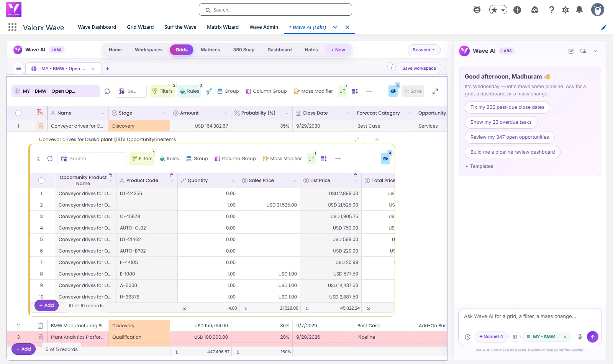Open the Column Group tool in the line items toolbar
Viewport: 613px width, 364px height.
click(x=235, y=159)
